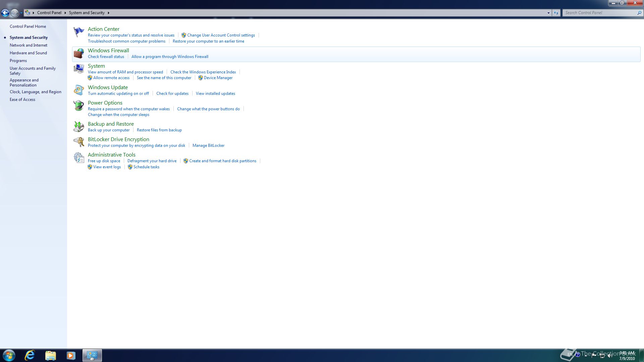
Task: Open Clock, Language, and Region
Action: pos(36,92)
